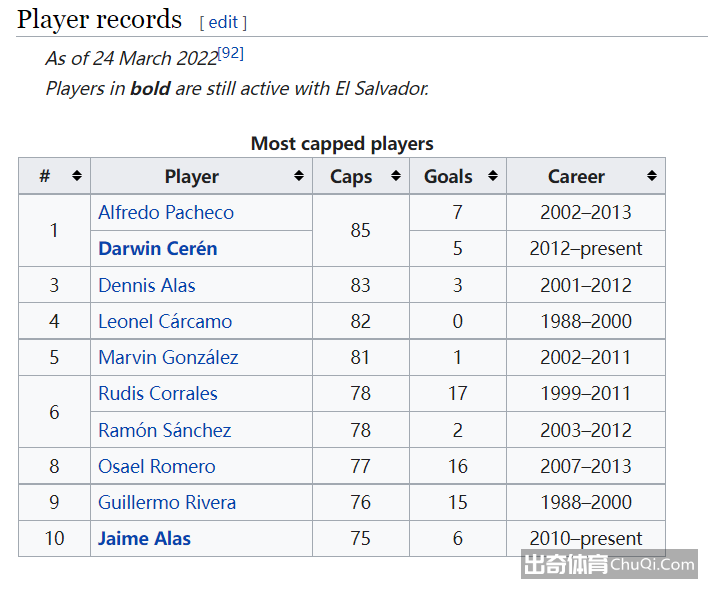Open Marvin González player page
Viewport: 708px width, 589px height.
[x=168, y=357]
